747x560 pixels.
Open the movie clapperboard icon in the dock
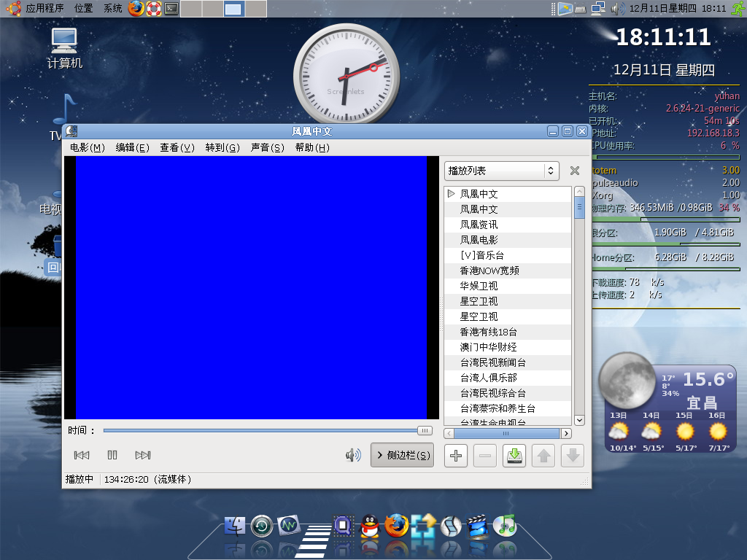[x=478, y=526]
